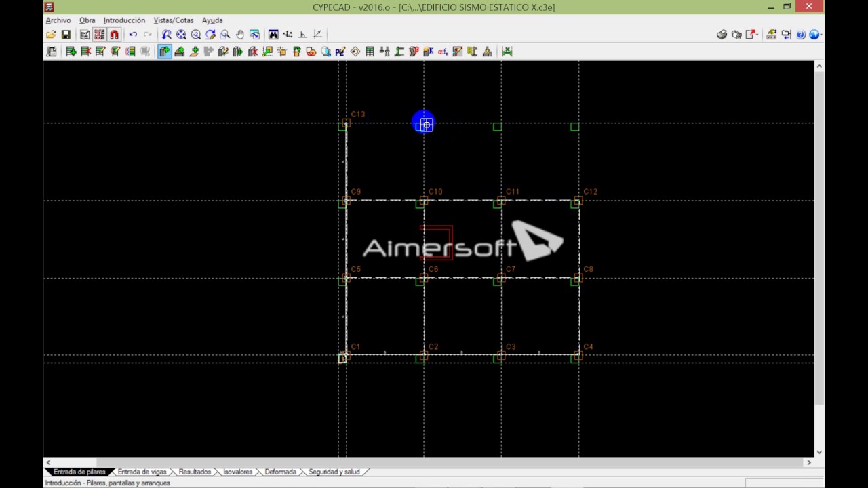Screen dimensions: 868x488
Task: Open a file with the yellow folder icon
Action: coord(51,35)
